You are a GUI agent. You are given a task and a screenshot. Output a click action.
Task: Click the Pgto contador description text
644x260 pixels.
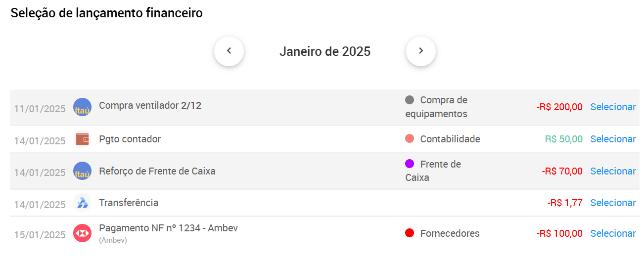coord(130,139)
